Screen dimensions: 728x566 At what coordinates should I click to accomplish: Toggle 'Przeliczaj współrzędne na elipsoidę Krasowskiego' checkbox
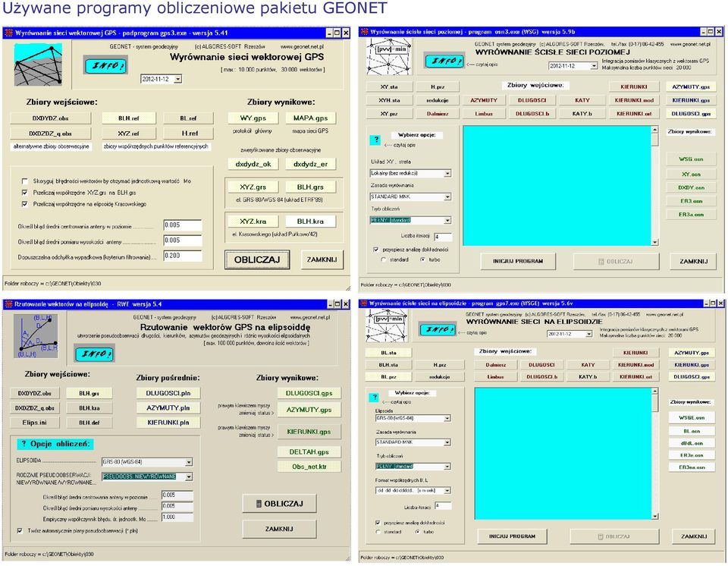coord(24,204)
